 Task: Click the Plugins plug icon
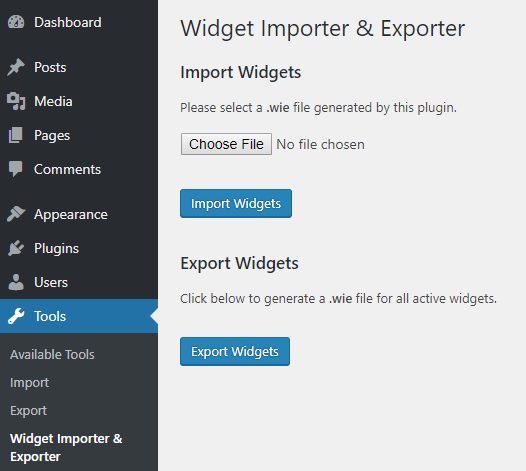coord(16,248)
